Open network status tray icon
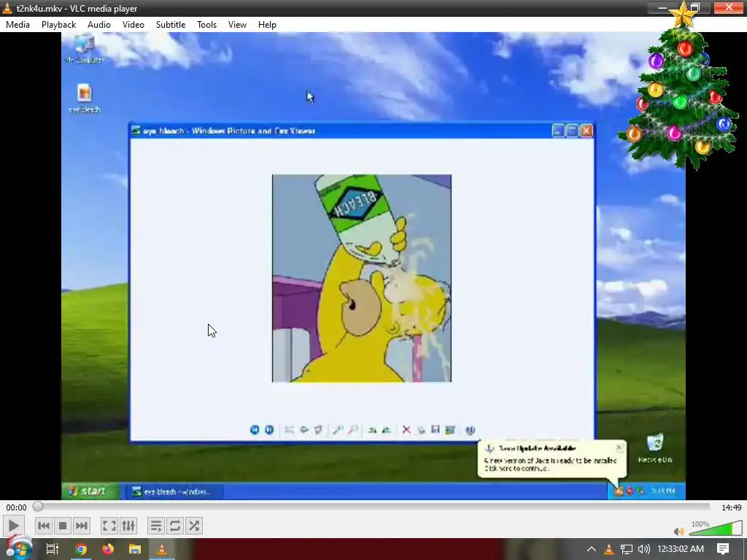Image resolution: width=747 pixels, height=560 pixels. coord(627,549)
